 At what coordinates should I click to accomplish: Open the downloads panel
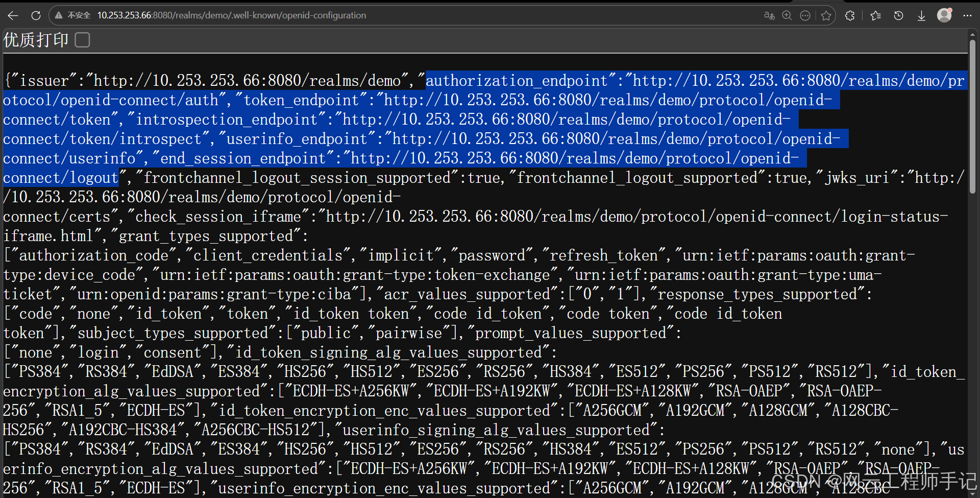click(921, 15)
